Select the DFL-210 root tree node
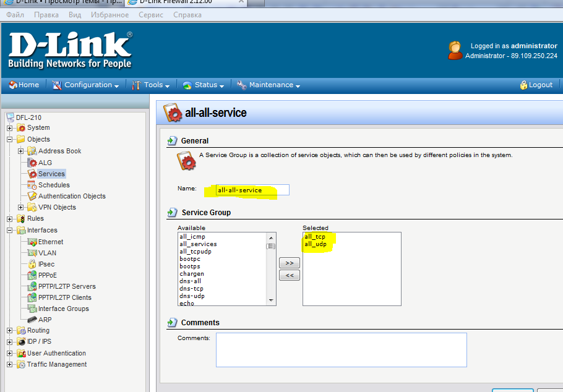Viewport: 563px width, 392px height. [28, 117]
